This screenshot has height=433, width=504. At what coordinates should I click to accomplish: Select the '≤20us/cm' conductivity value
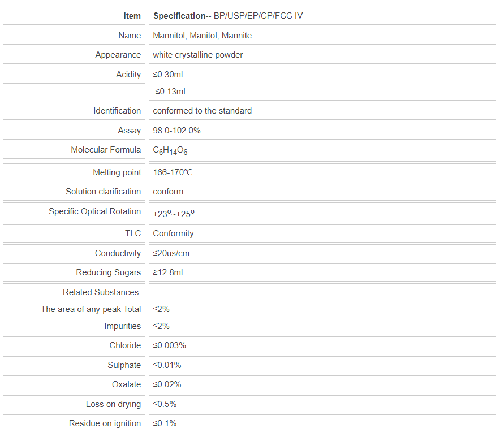tap(171, 253)
